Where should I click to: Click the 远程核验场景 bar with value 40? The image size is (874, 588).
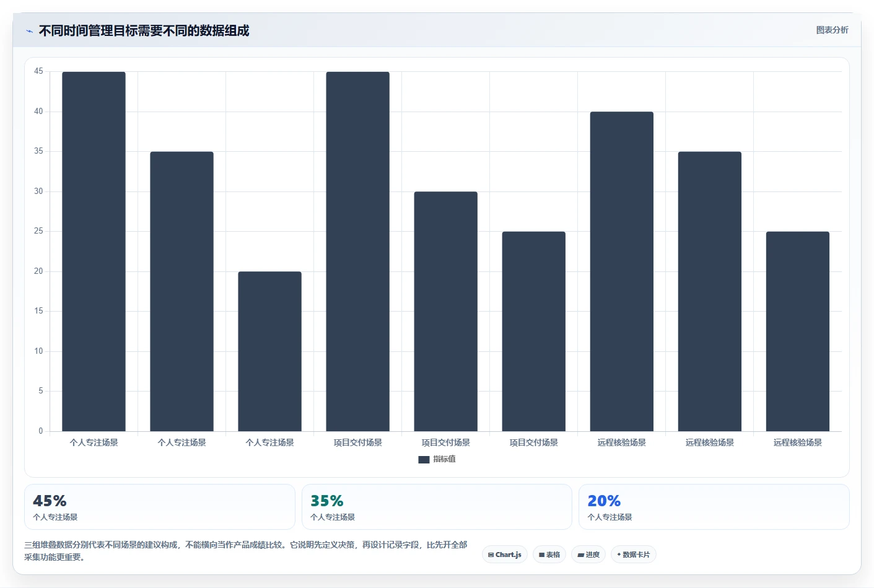coord(621,271)
